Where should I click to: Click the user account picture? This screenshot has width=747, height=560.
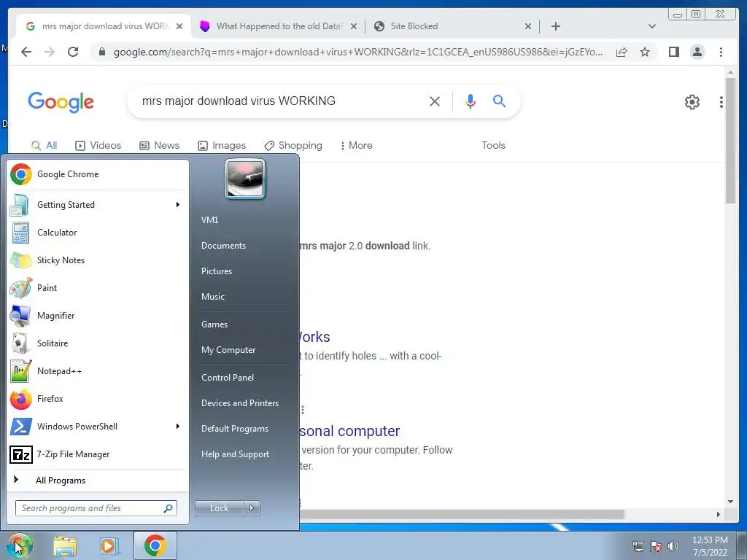click(x=245, y=179)
